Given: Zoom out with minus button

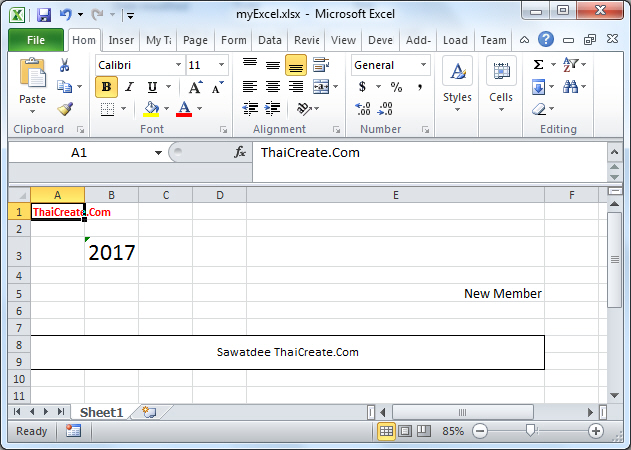Looking at the screenshot, I should 480,431.
